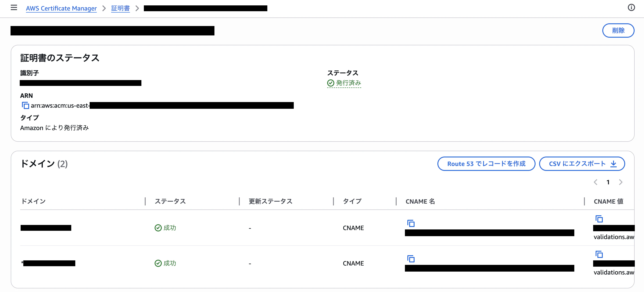Copy first row CNAME name
This screenshot has height=292, width=644.
point(411,223)
